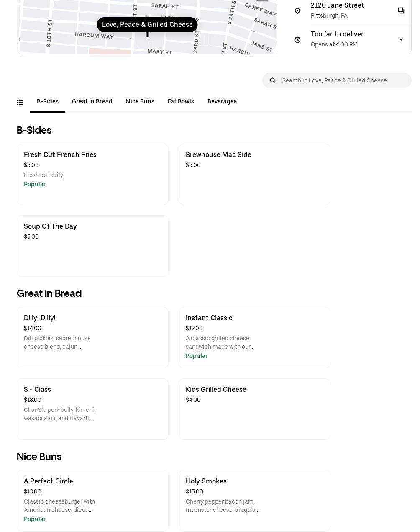The image size is (420, 532).
Task: View the Kids Grilled Cheese item
Action: click(x=254, y=409)
